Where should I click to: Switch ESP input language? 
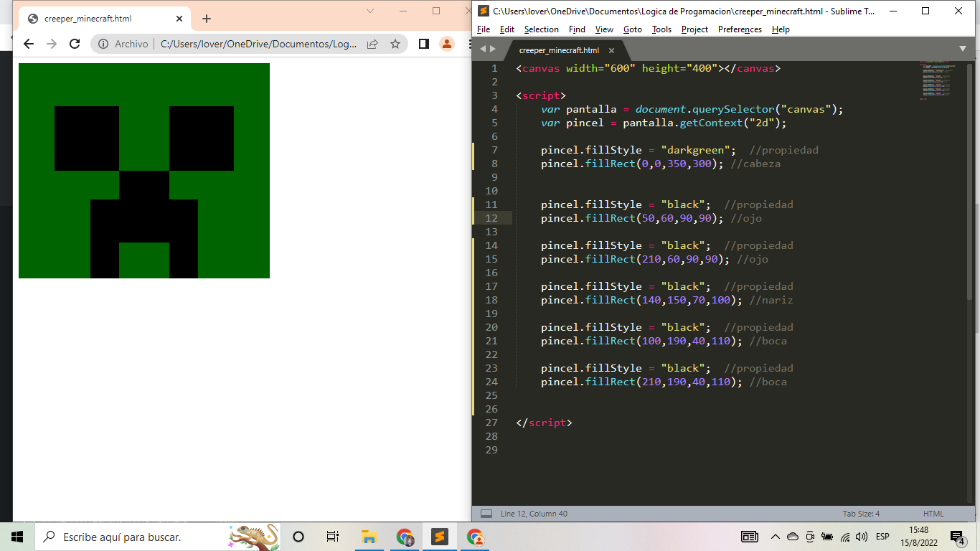[882, 537]
